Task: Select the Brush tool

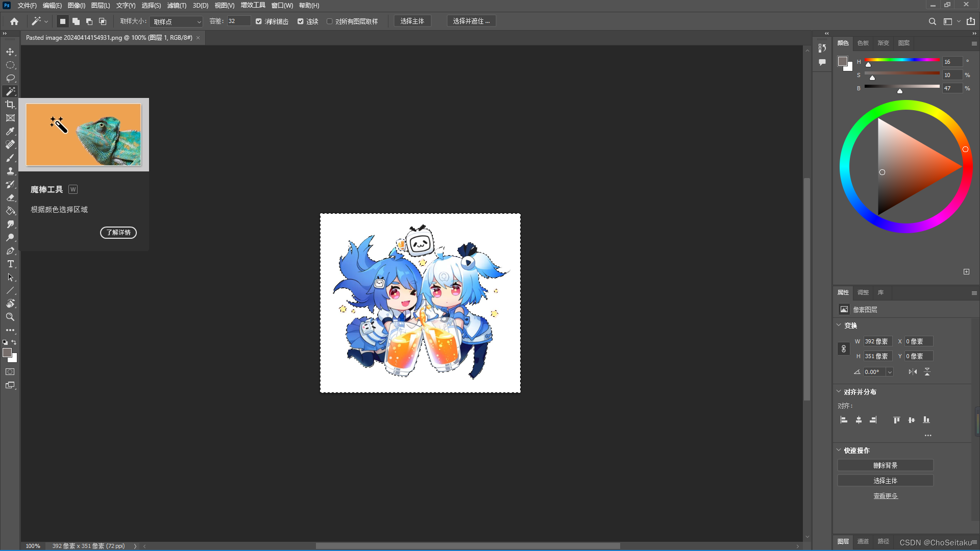Action: (x=10, y=158)
